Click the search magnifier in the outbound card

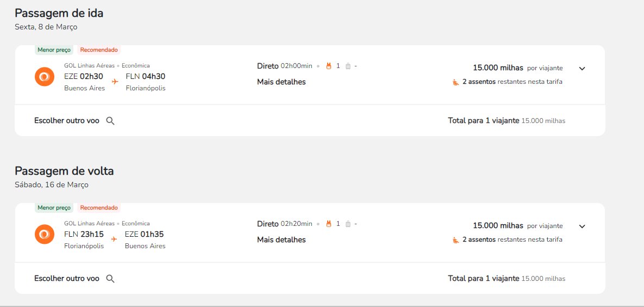click(x=110, y=121)
